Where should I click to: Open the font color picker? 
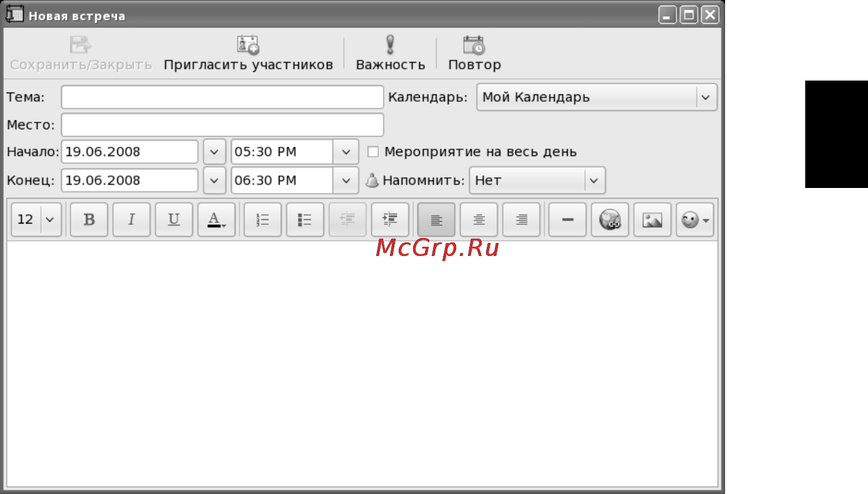[x=217, y=220]
